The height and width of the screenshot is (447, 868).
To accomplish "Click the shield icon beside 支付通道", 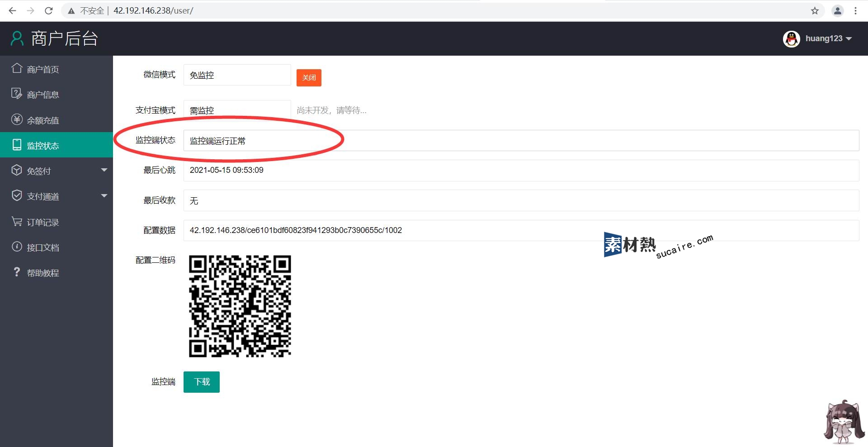I will pyautogui.click(x=17, y=195).
